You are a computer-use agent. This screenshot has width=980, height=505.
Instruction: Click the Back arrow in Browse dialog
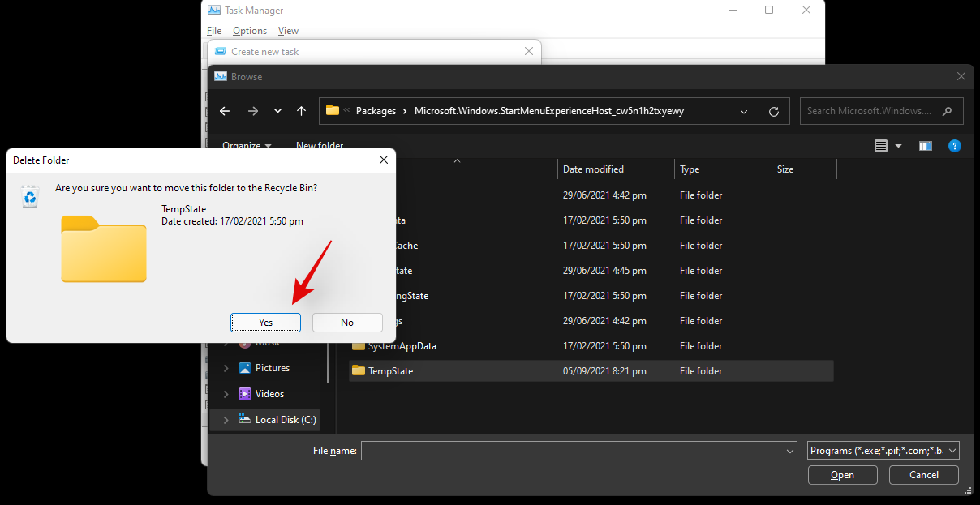pyautogui.click(x=225, y=111)
